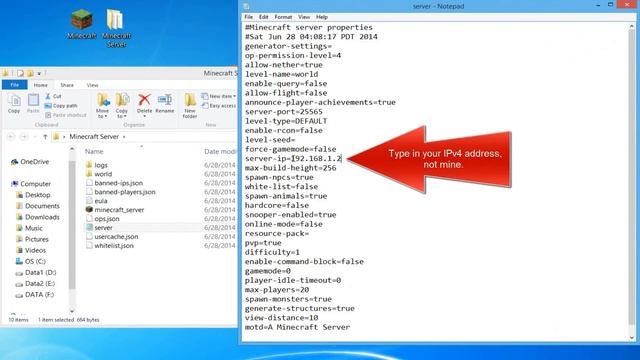Open the Notepad Help menu

click(322, 17)
